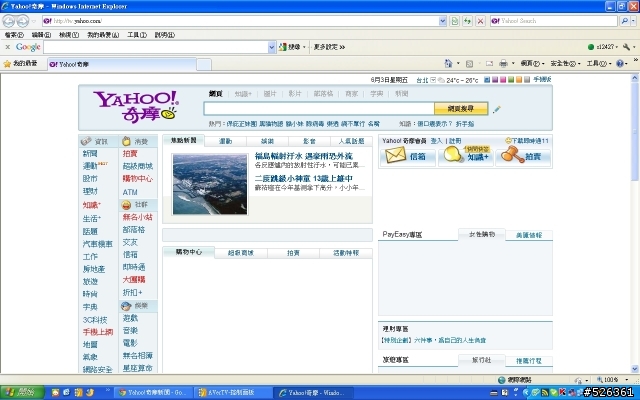This screenshot has height=400, width=640.
Task: Stop page loading with the red X button
Action: tap(480, 21)
